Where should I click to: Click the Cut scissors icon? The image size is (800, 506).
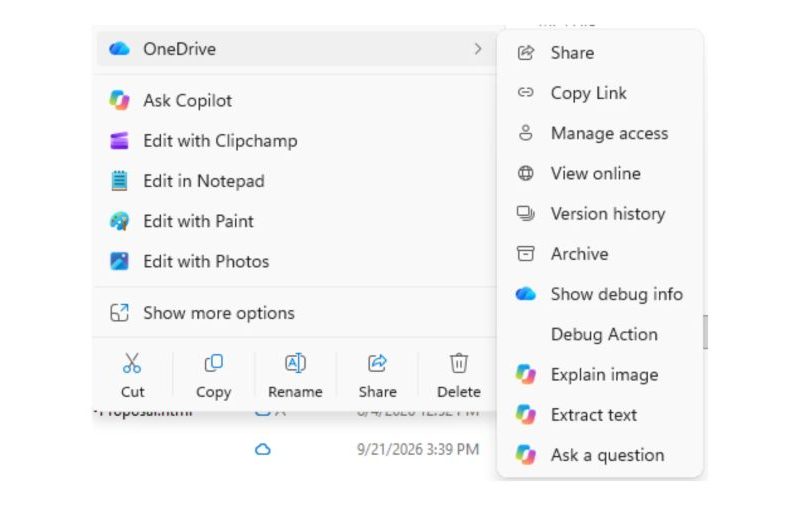[132, 363]
